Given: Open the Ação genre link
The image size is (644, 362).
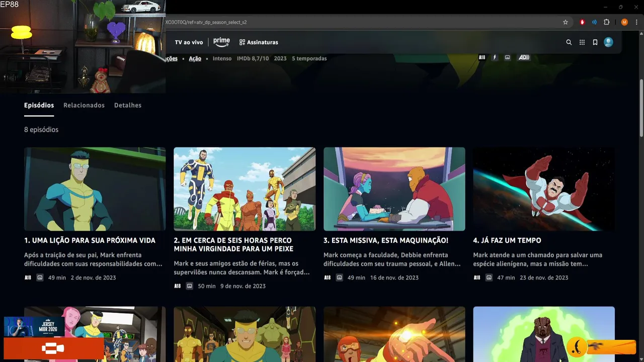Looking at the screenshot, I should click(x=195, y=58).
